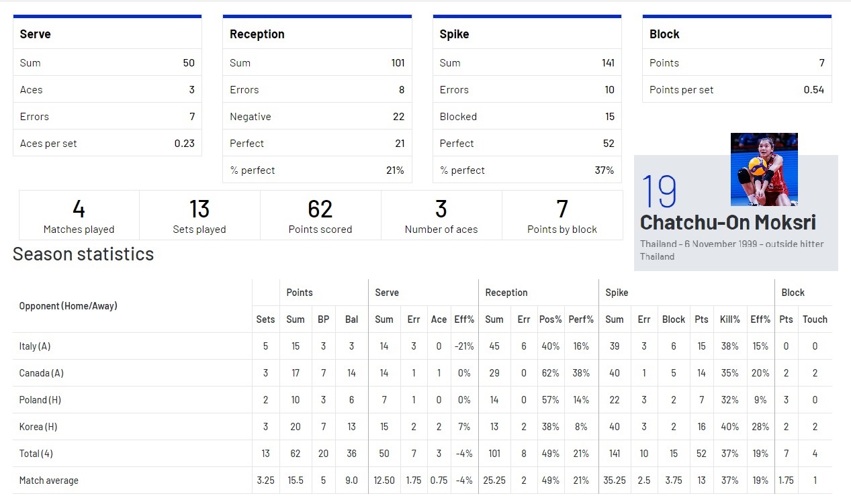Screen dimensions: 851x504
Task: Click the Opponent (Home/Away) column header
Action: 68,306
